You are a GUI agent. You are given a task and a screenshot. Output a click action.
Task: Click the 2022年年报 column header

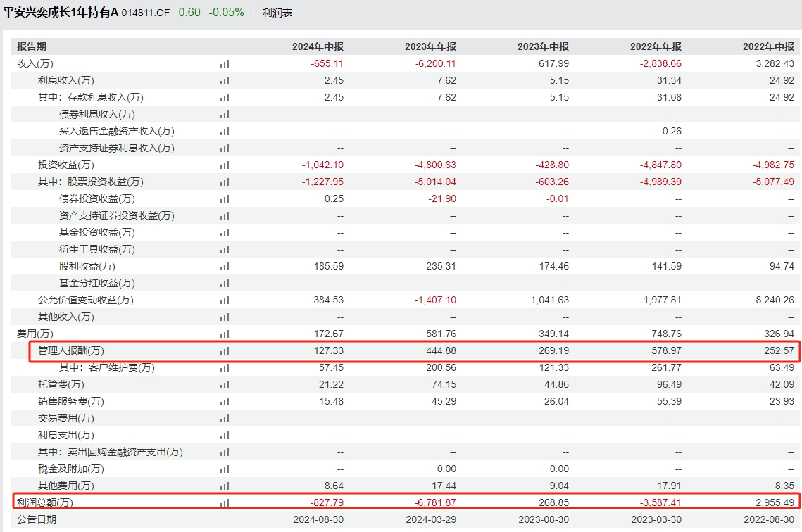pos(656,46)
